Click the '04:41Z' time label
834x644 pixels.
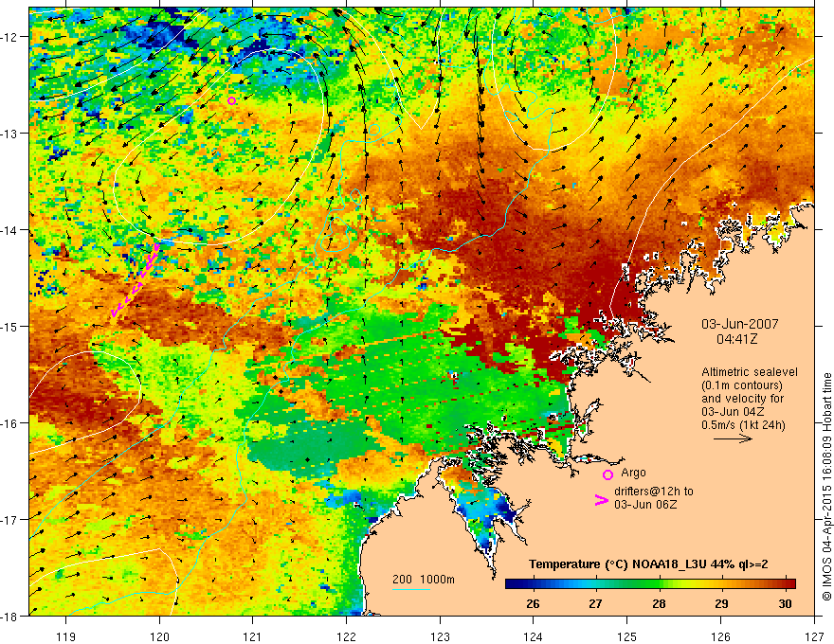click(x=736, y=338)
